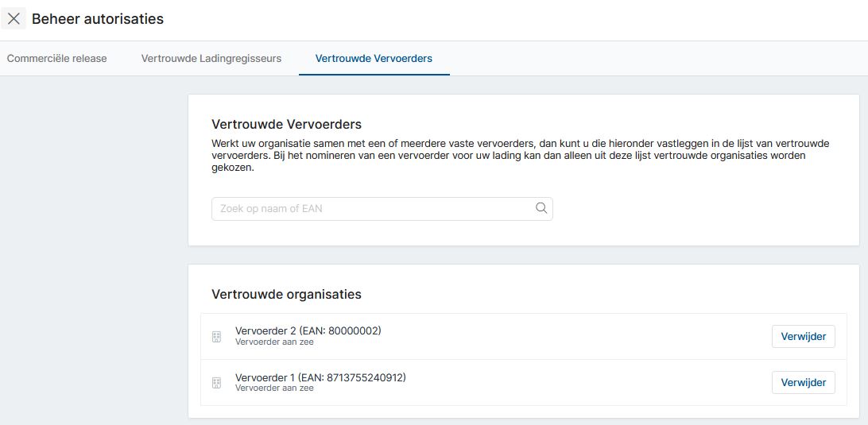Click the 'Vertrouwde Vervoerders' card heading
The height and width of the screenshot is (425, 868).
coord(286,124)
